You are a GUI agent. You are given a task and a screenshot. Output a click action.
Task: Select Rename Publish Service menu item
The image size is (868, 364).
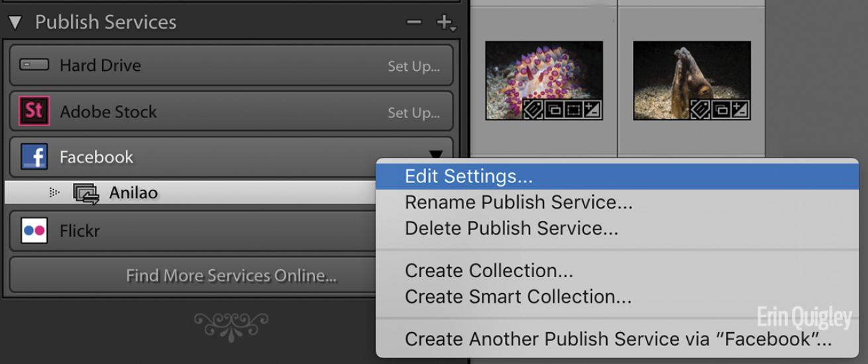click(x=518, y=202)
